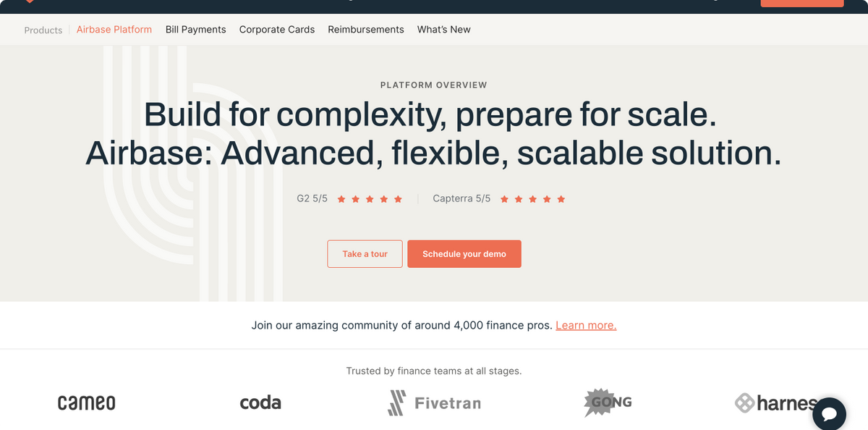Click the Capterra five-star rating icons
Viewport: 868px width, 430px height.
[x=533, y=198]
